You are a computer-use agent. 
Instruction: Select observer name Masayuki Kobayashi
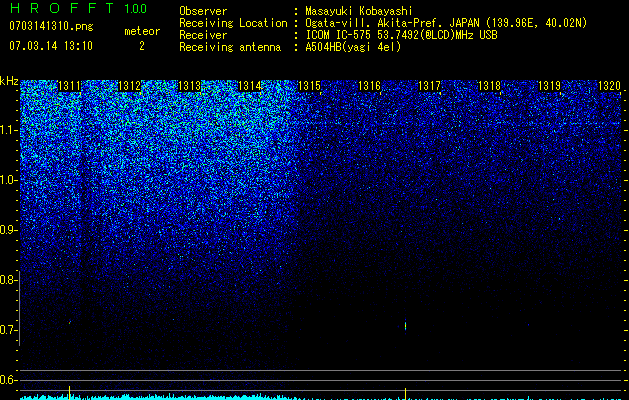(x=359, y=11)
